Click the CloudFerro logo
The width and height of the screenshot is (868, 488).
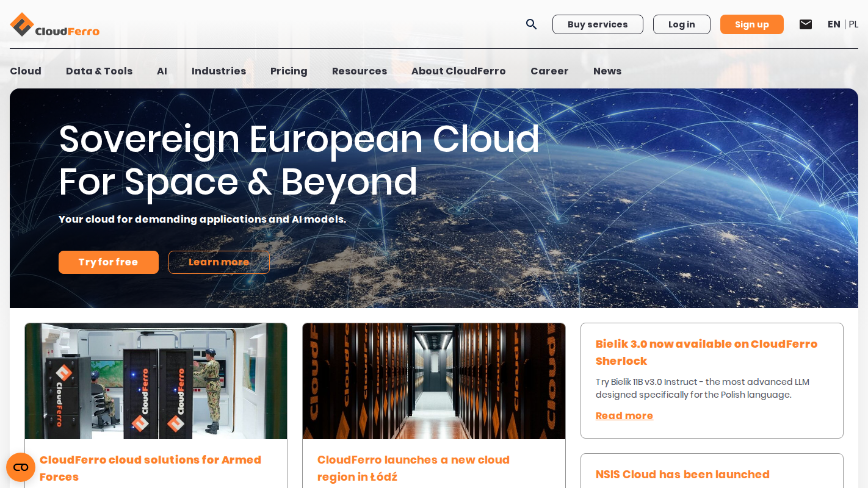tap(55, 24)
